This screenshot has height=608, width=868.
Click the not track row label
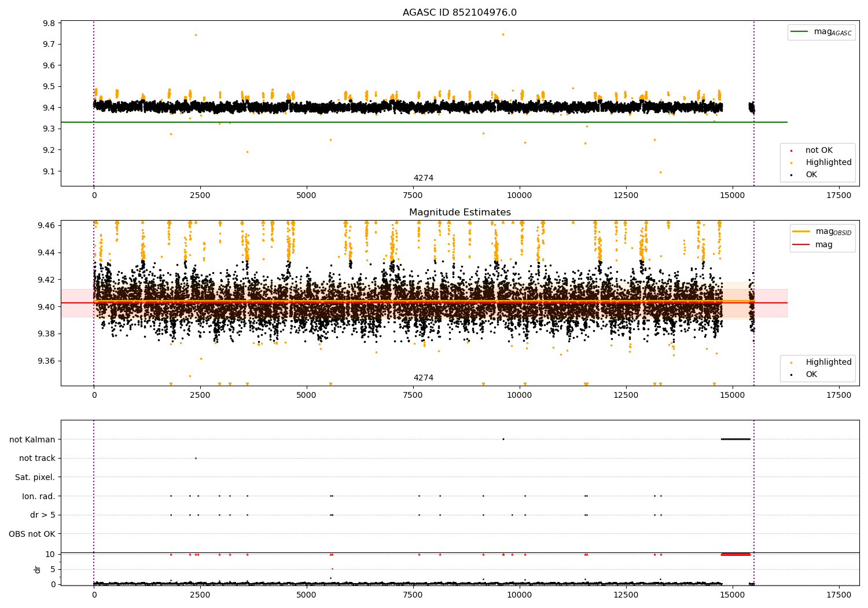[37, 459]
